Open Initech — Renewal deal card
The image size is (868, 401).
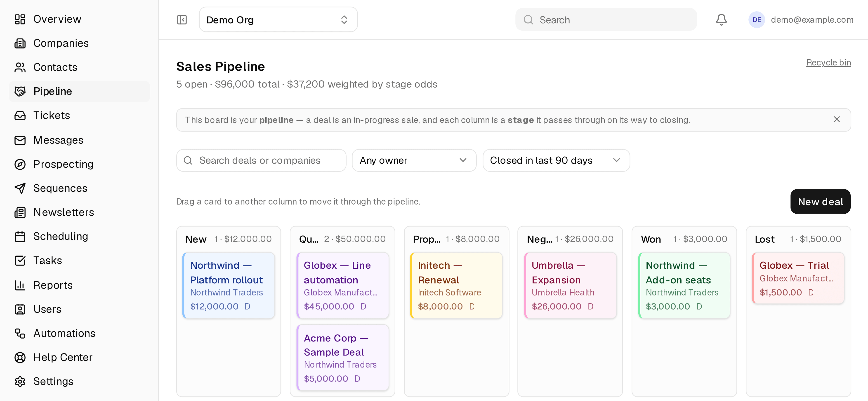point(456,285)
